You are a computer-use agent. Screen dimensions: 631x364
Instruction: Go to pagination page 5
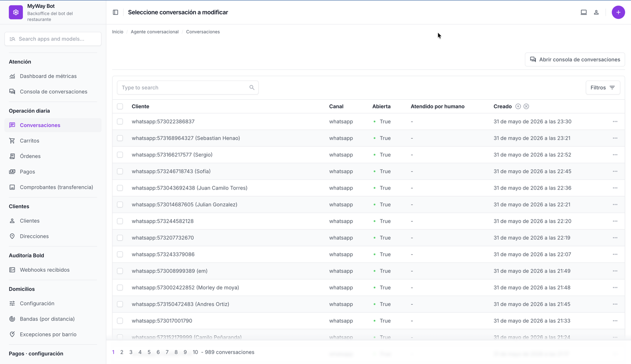coord(149,352)
